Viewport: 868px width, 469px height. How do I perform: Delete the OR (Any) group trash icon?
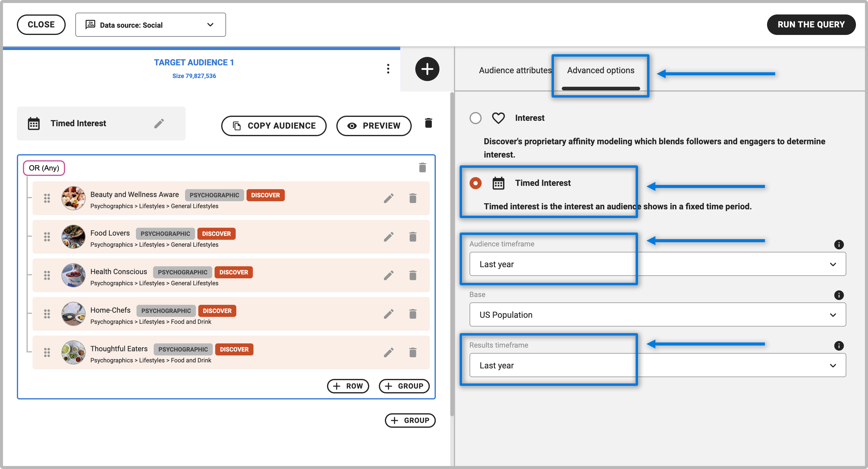coord(422,167)
